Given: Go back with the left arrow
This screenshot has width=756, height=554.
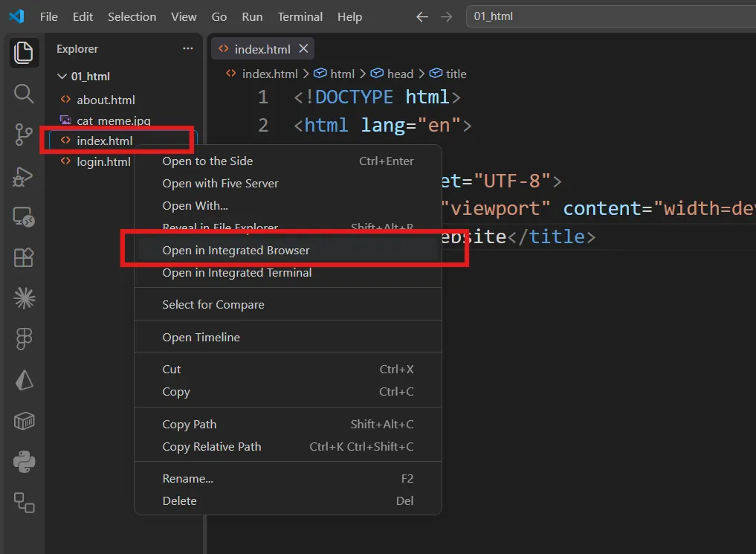Looking at the screenshot, I should [x=422, y=17].
